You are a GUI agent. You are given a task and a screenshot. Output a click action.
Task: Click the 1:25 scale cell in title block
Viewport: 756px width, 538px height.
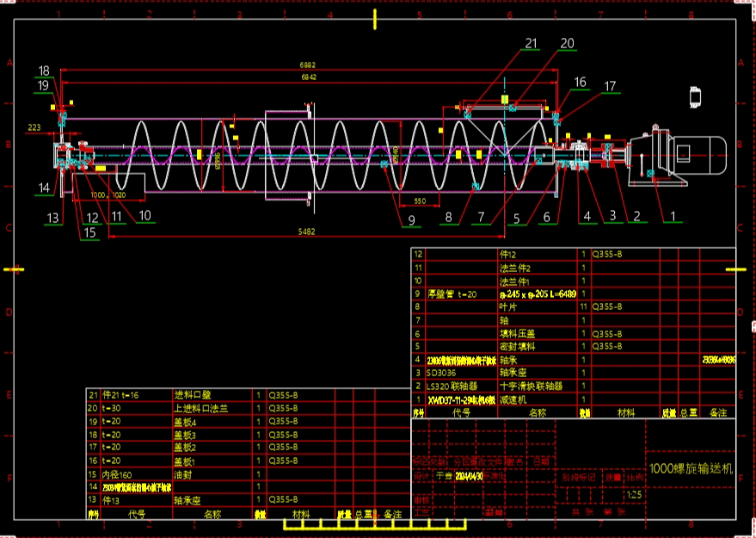(x=636, y=495)
